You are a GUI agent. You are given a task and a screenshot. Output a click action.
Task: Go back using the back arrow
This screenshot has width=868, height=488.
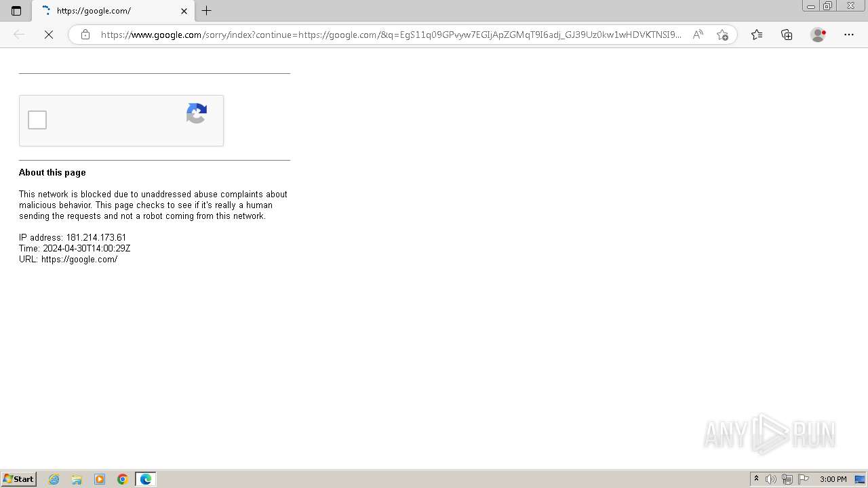19,35
